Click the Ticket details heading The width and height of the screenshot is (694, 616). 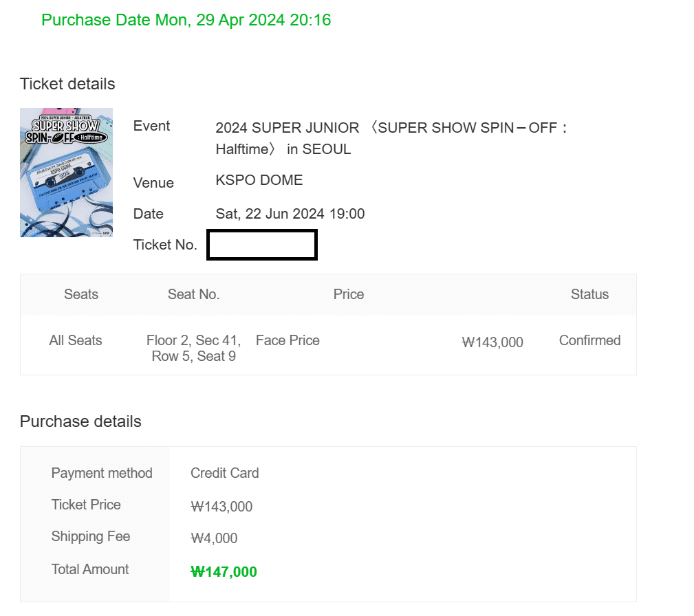[67, 84]
